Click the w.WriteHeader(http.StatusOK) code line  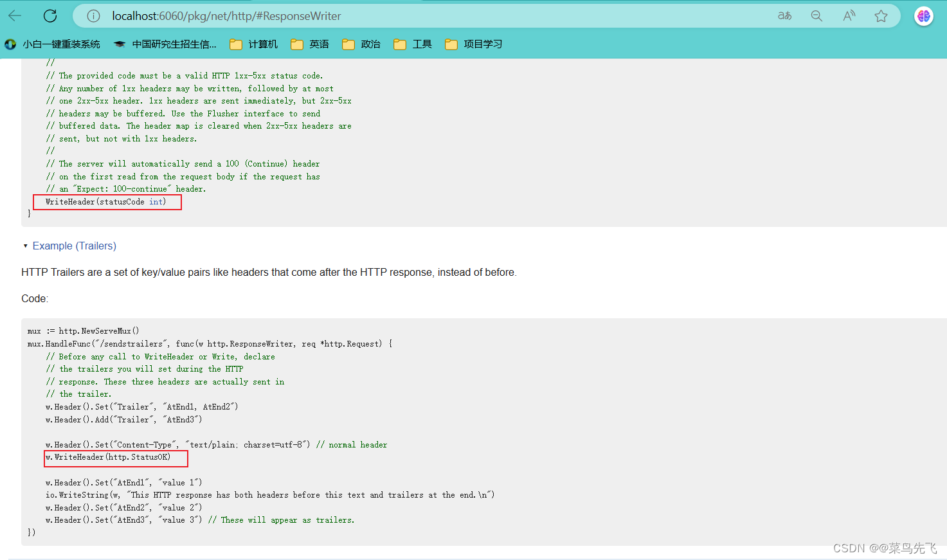click(108, 457)
